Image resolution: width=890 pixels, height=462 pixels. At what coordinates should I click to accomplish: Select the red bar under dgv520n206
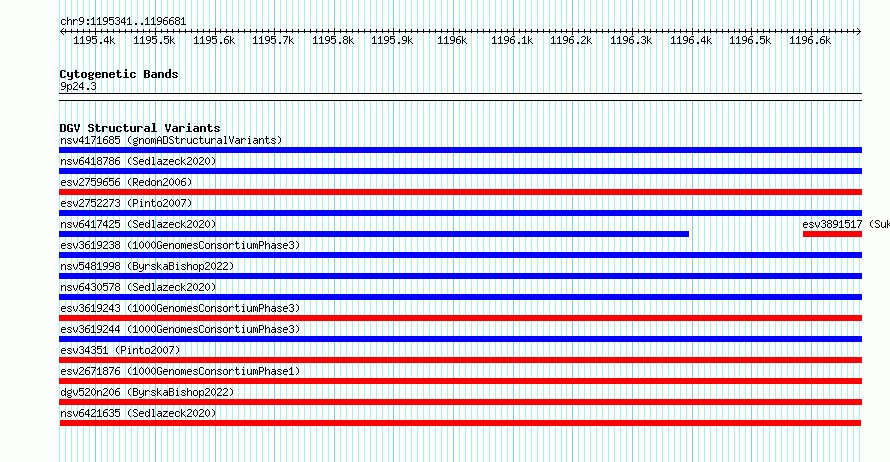pos(460,402)
